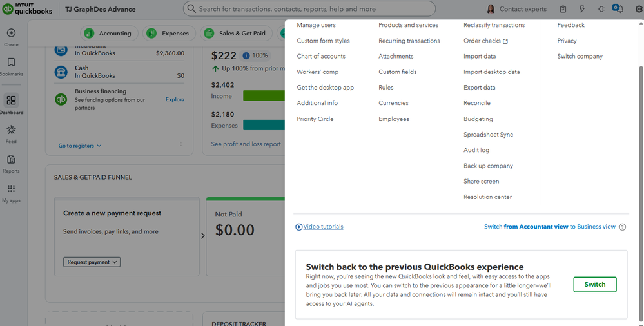Switch from Accountant view to Business view
The width and height of the screenshot is (644, 326).
[x=549, y=227]
